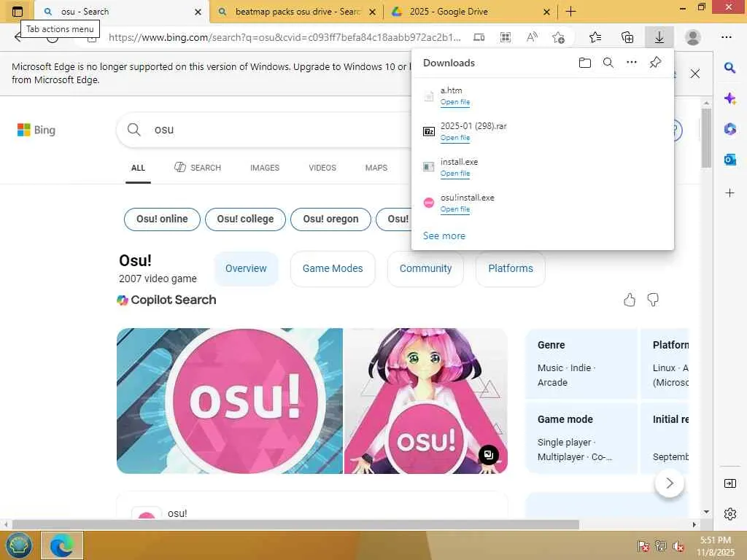This screenshot has height=560, width=747.
Task: Open sidebar Outlook icon
Action: pos(729,160)
